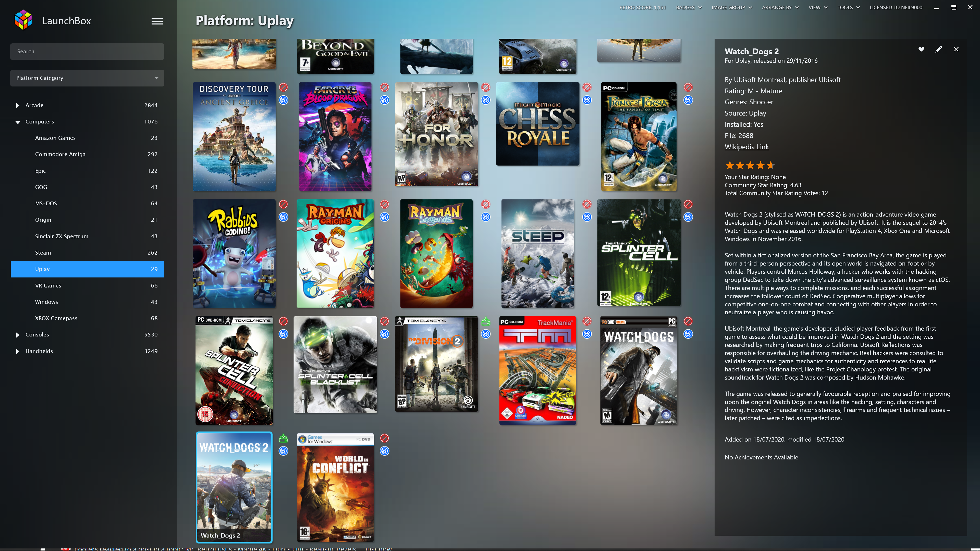980x551 pixels.
Task: Click the LaunchBox cube logo
Action: (x=23, y=20)
